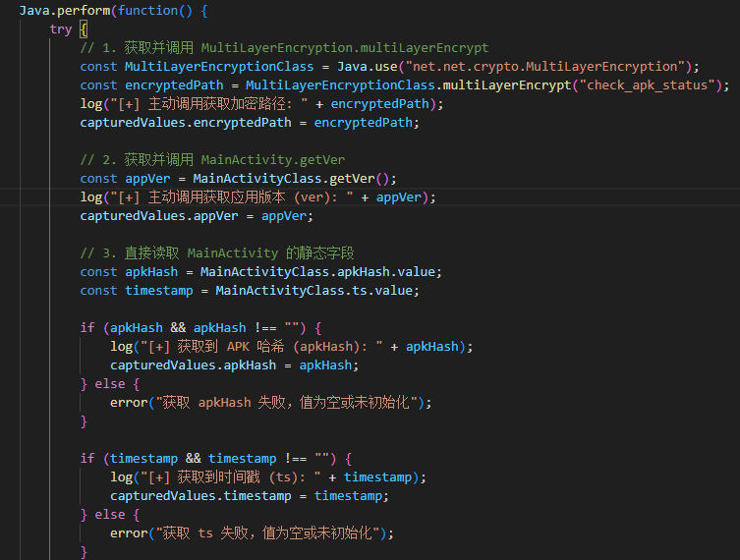Click MainActivityClass.ts.value expression

[x=313, y=291]
